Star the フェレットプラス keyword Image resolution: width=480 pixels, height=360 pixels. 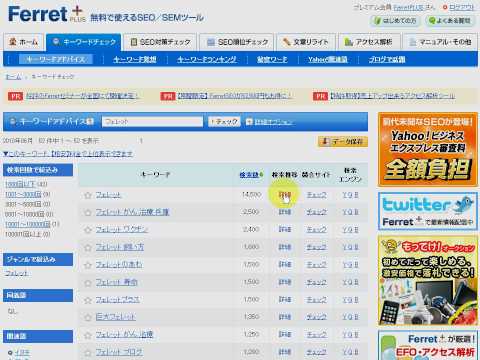coord(88,300)
